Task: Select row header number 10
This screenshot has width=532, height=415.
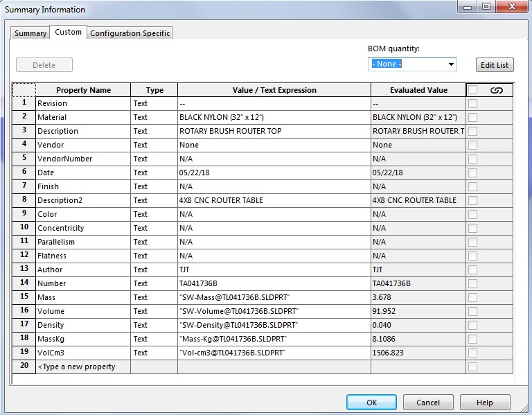Action: pyautogui.click(x=24, y=229)
